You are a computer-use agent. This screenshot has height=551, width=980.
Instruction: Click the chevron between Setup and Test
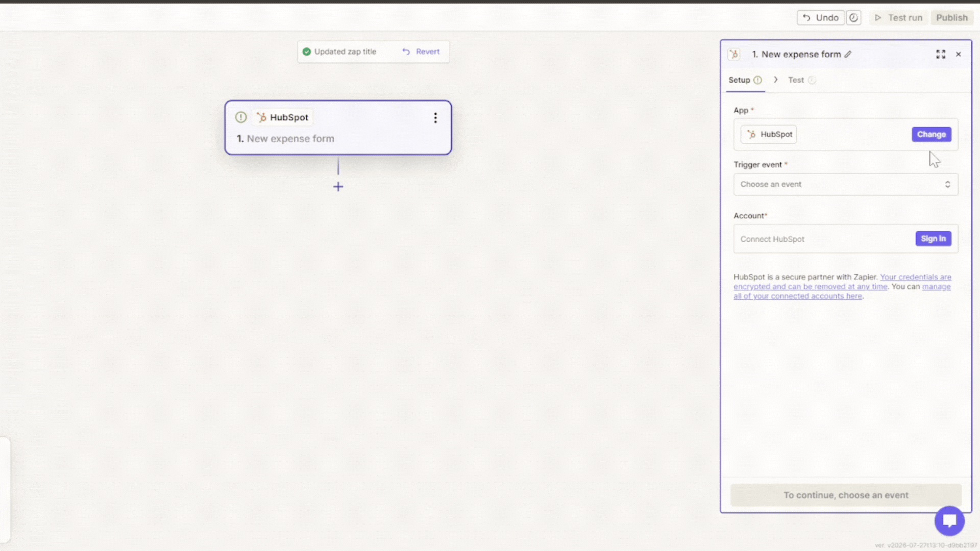tap(775, 80)
